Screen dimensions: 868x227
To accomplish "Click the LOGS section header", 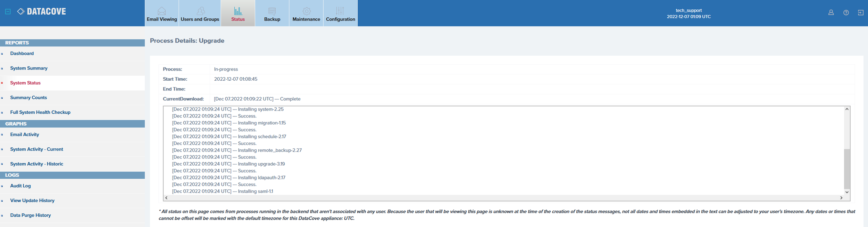I will (72, 175).
